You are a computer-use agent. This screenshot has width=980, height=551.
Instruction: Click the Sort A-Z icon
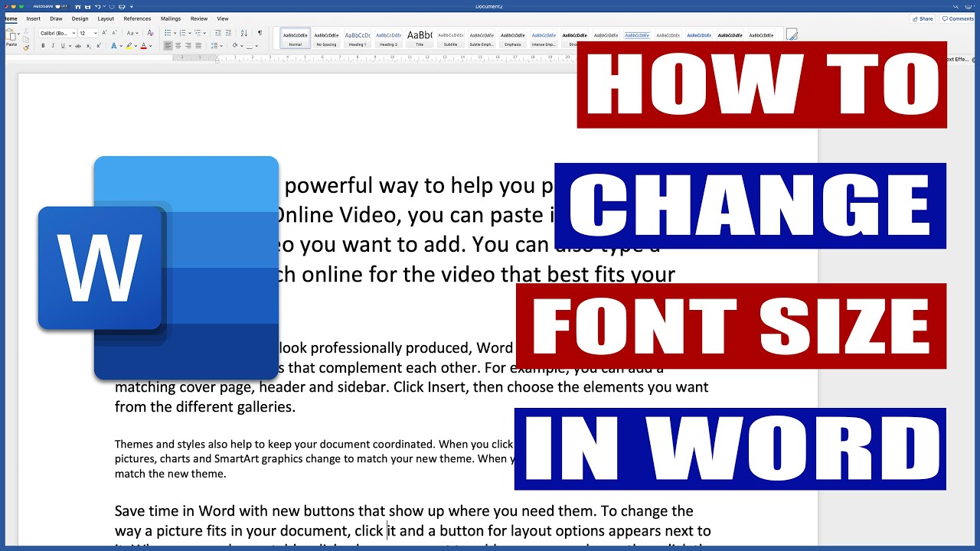point(244,32)
